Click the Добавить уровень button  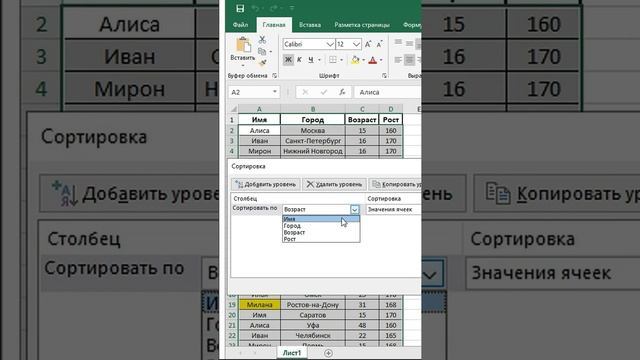(x=266, y=184)
